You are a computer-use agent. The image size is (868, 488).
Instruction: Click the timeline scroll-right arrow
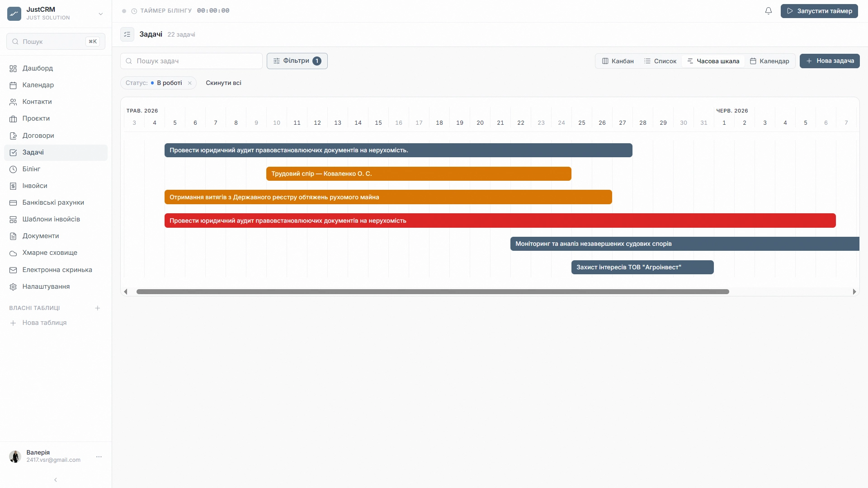pyautogui.click(x=854, y=292)
